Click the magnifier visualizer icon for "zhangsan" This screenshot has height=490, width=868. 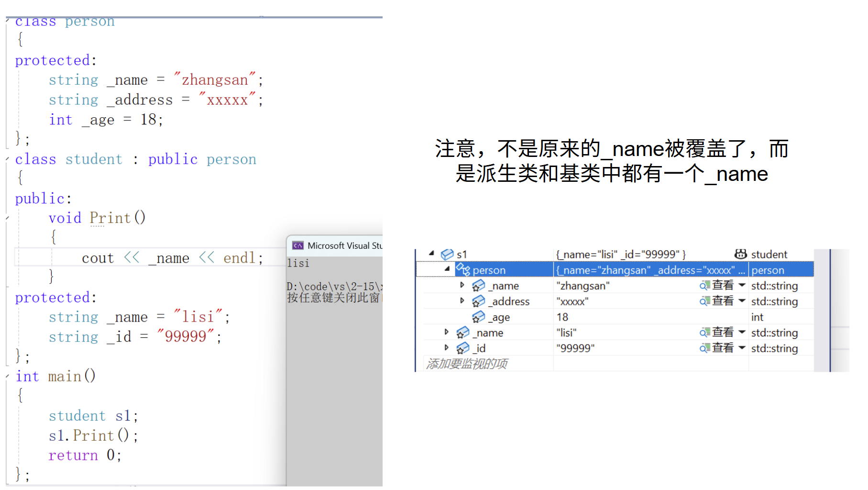704,286
